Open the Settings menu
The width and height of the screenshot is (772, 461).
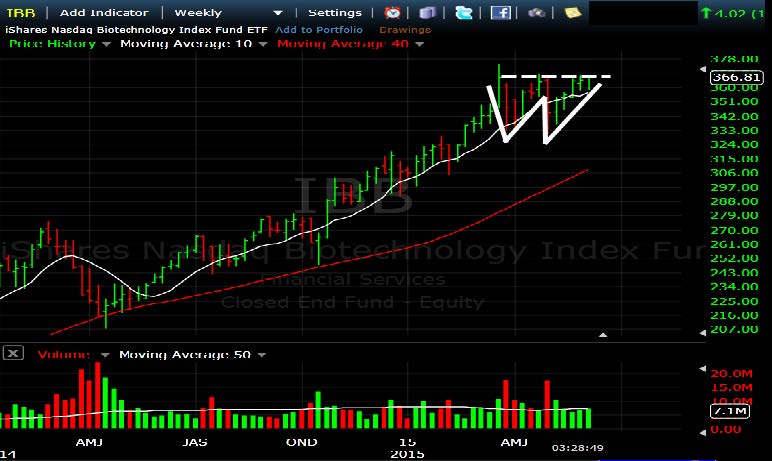[x=335, y=13]
